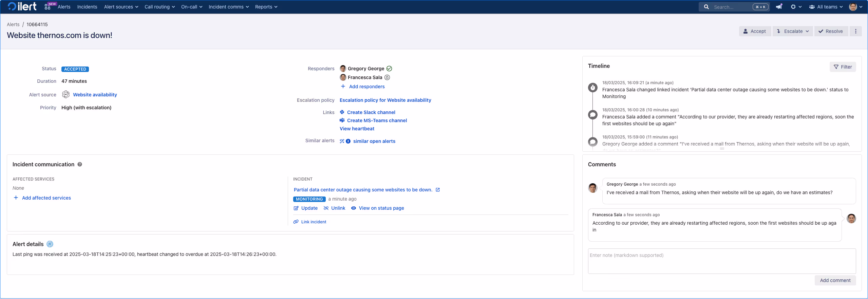Open the settings gear menu
Viewport: 868px width, 299px height.
(796, 7)
